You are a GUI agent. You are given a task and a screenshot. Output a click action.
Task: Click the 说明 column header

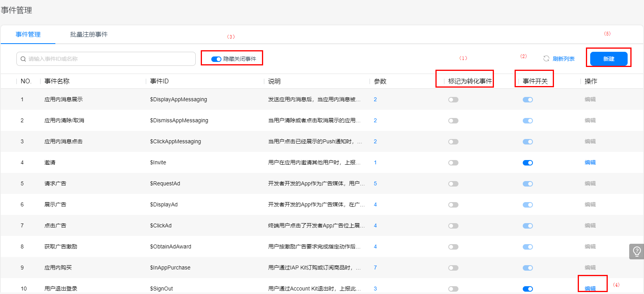coord(274,81)
